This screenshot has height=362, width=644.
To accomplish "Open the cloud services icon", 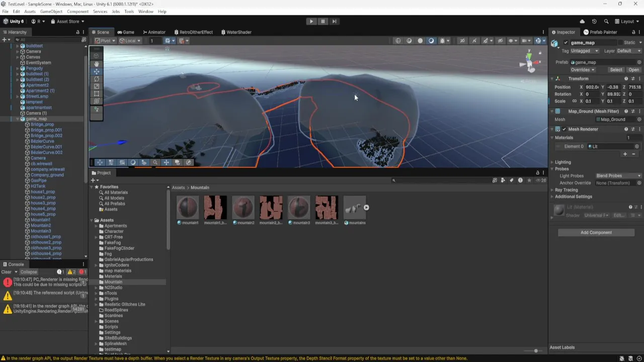I will pyautogui.click(x=582, y=22).
